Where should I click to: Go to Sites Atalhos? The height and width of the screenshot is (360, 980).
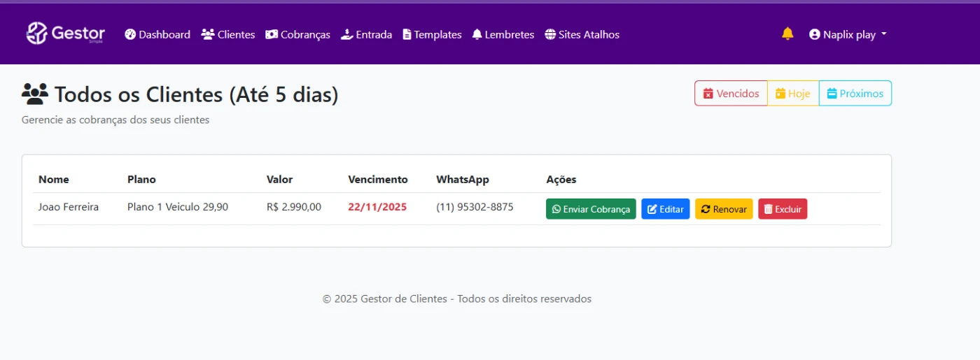tap(582, 34)
